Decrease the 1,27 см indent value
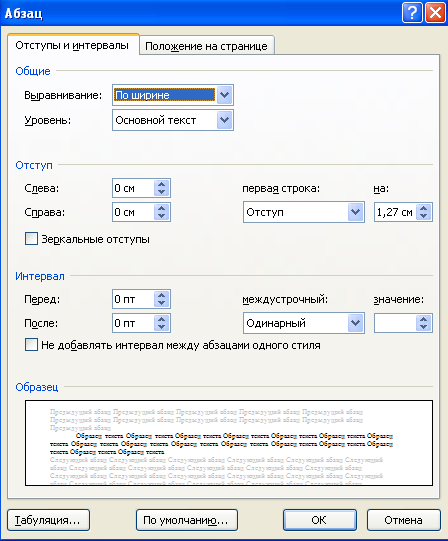The height and width of the screenshot is (541, 448). pyautogui.click(x=423, y=216)
